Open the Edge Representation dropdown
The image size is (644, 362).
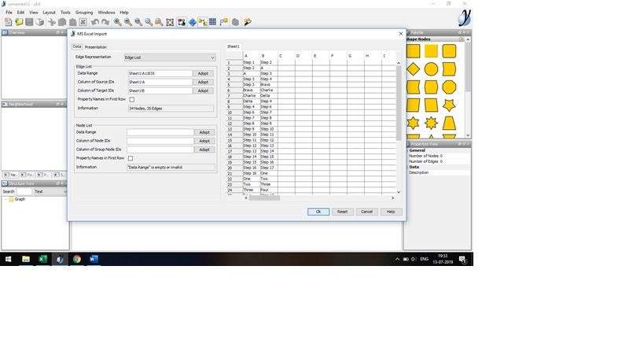click(170, 57)
